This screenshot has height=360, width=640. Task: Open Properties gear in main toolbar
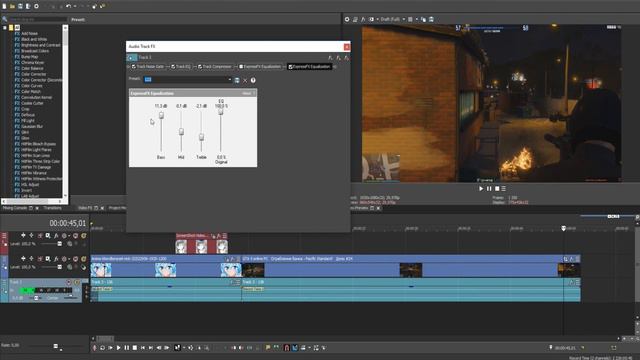tap(36, 6)
